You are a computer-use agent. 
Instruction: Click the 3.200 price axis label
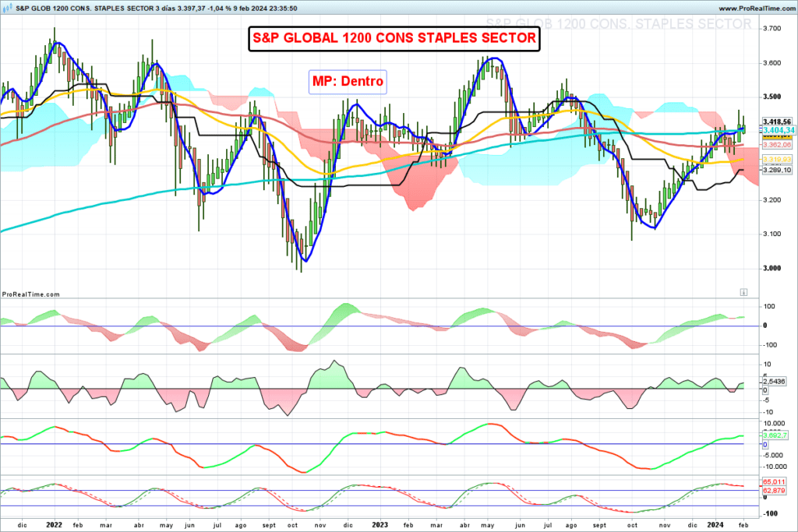click(x=772, y=200)
